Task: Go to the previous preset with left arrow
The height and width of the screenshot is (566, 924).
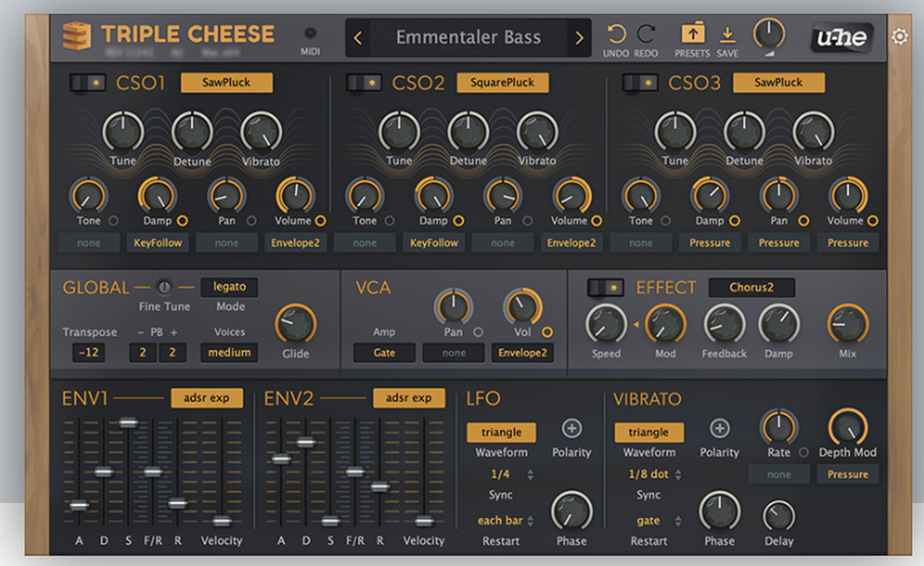Action: tap(358, 38)
